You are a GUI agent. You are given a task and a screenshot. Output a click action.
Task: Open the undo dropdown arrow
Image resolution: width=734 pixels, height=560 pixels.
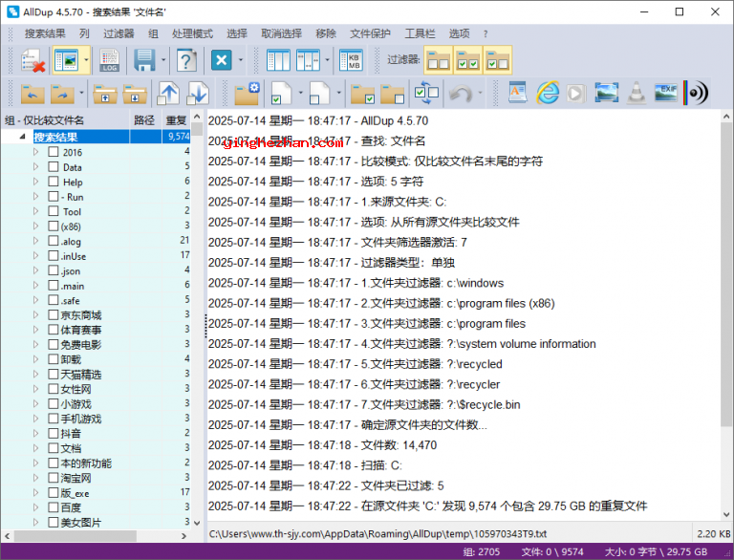point(480,93)
